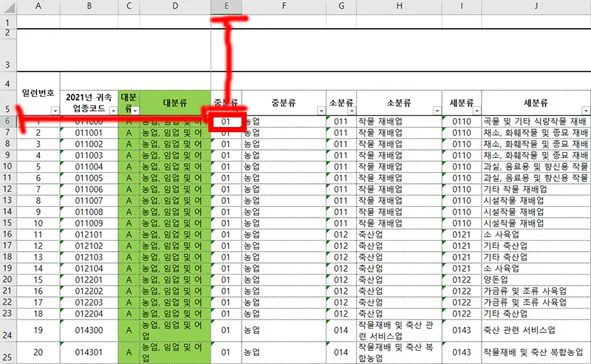Select serial number 20 cell in column A
This screenshot has width=591, height=364.
[x=38, y=353]
